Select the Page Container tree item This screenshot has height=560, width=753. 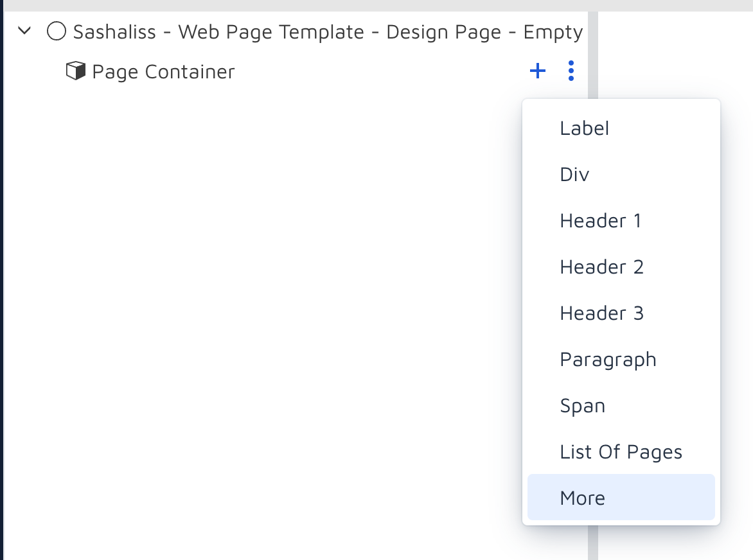coord(164,71)
